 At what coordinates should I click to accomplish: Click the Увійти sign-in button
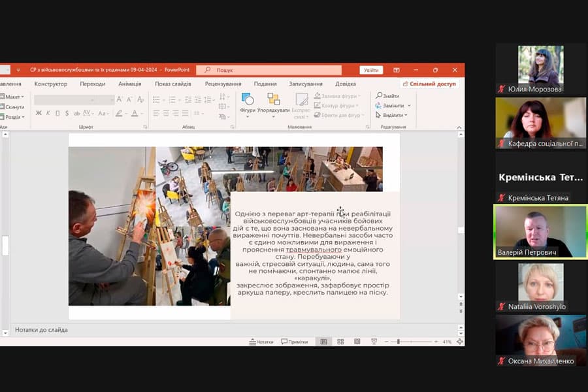click(371, 70)
